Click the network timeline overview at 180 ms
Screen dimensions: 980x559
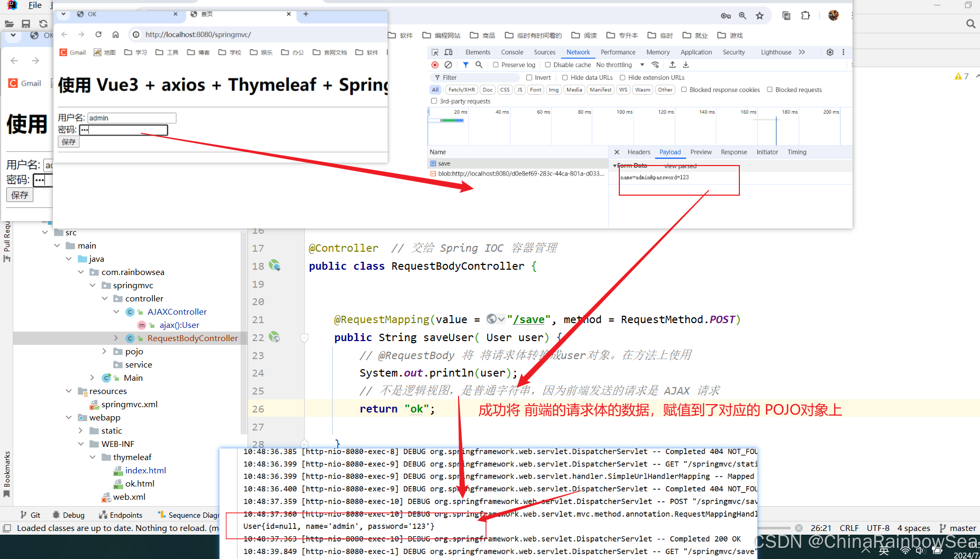click(789, 127)
